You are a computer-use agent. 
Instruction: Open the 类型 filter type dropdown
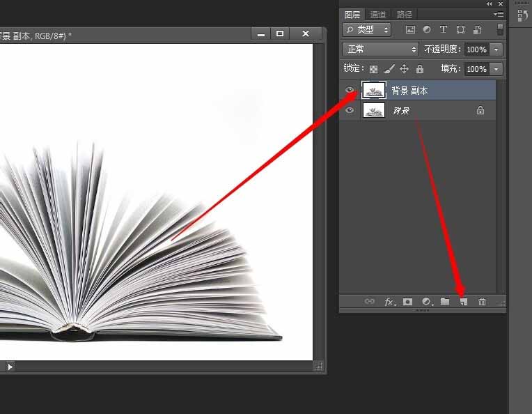[367, 30]
